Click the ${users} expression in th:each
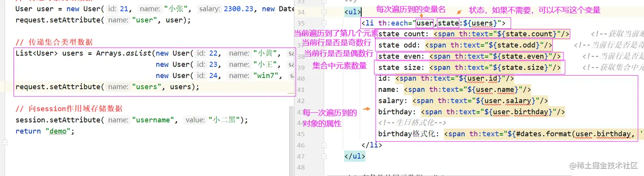The width and height of the screenshot is (644, 176). tap(480, 23)
